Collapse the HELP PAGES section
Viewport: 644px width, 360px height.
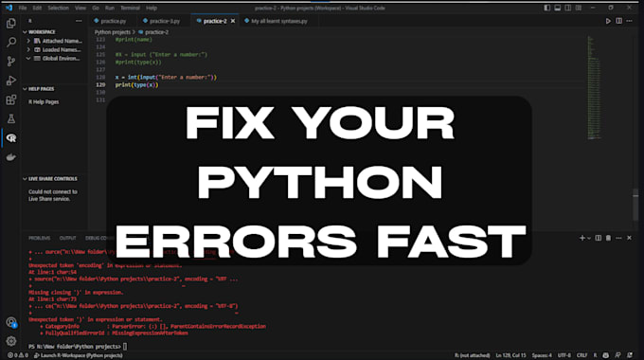coord(39,89)
